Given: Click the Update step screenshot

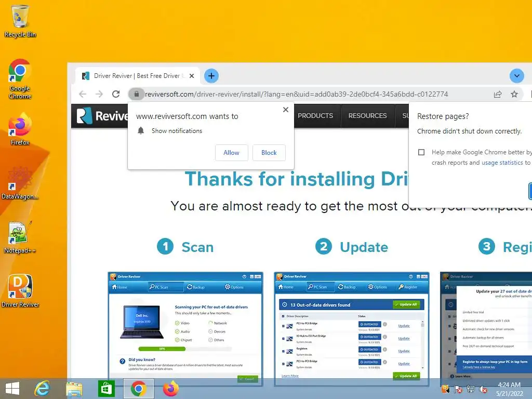Looking at the screenshot, I should click(x=352, y=328).
